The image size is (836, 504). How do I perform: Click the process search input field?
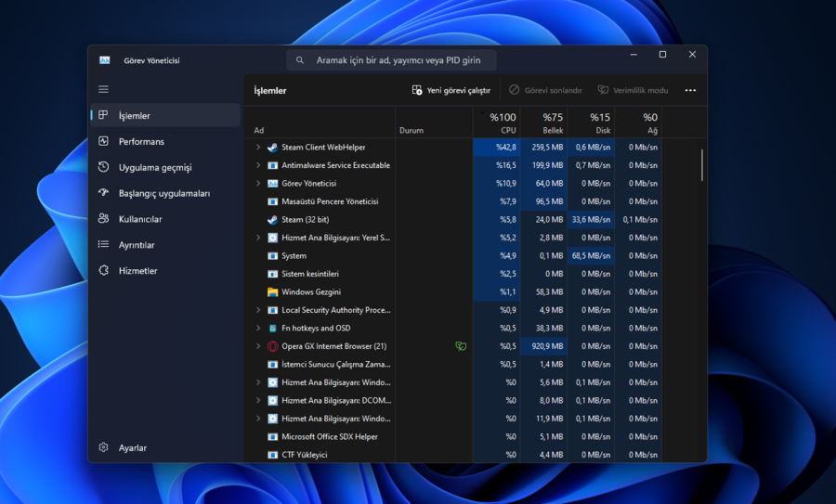(x=391, y=60)
